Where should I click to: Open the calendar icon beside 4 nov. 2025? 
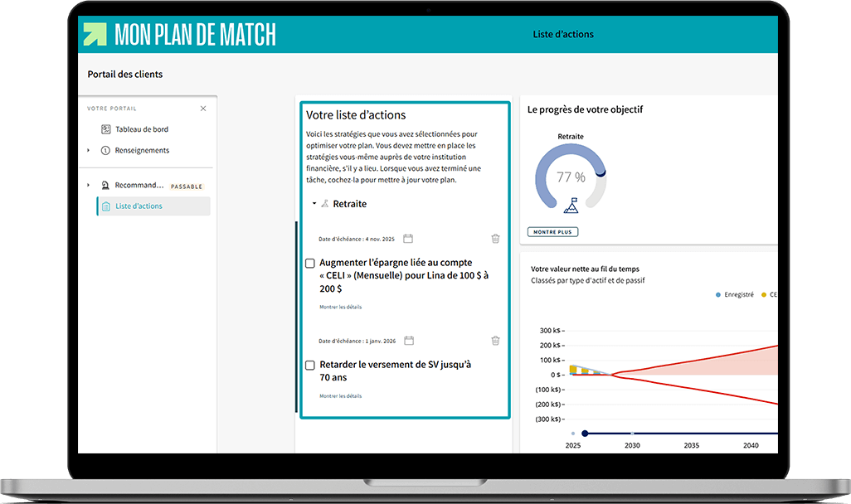click(406, 237)
